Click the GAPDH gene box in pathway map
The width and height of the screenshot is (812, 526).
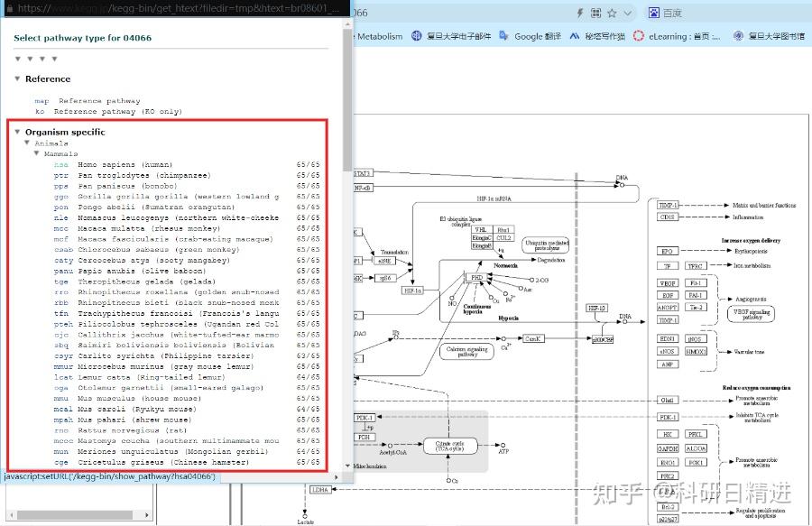(x=667, y=448)
